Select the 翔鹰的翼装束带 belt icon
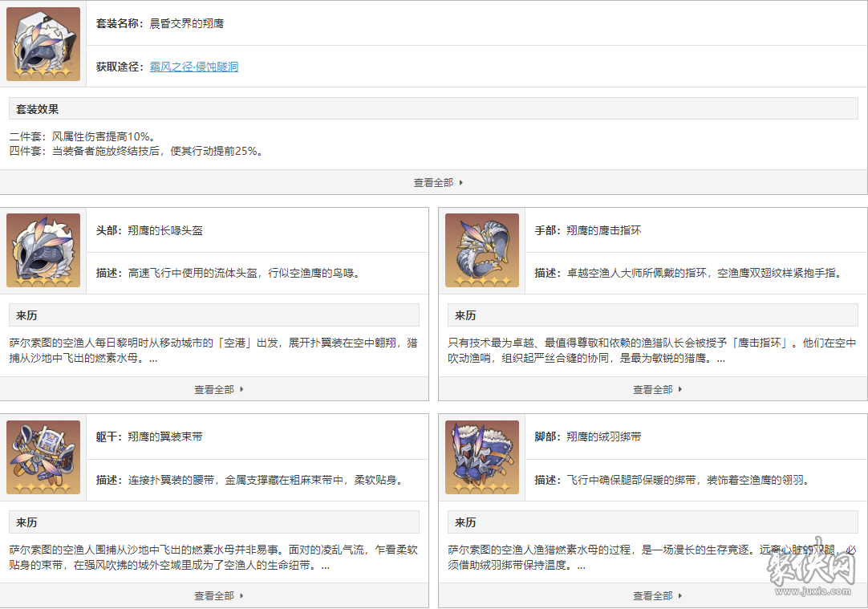 (x=43, y=457)
